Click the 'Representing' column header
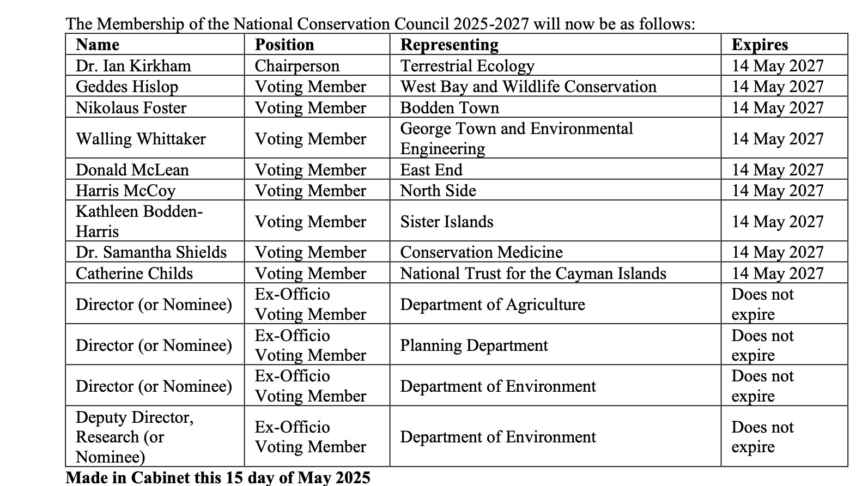The height and width of the screenshot is (486, 868). pos(450,45)
